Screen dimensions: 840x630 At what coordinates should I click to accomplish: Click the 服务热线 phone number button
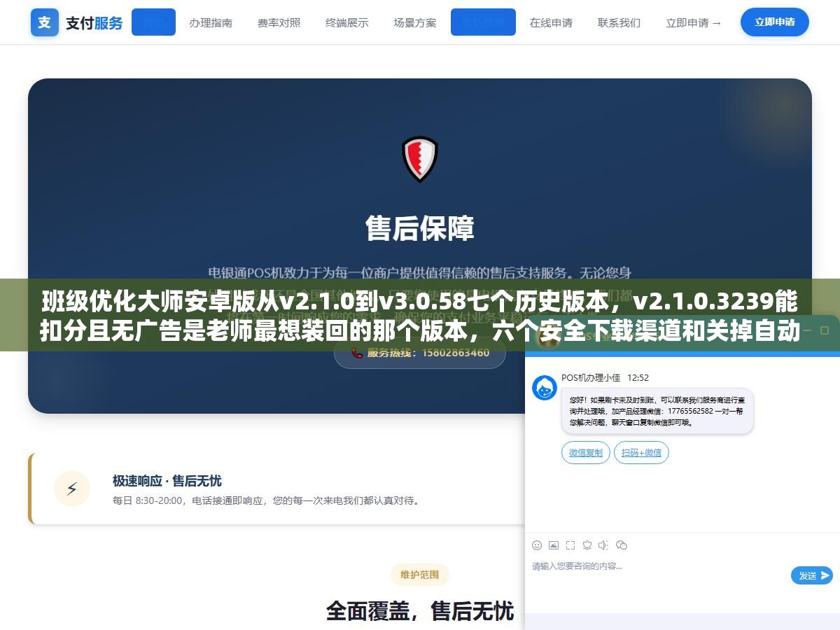tap(420, 352)
